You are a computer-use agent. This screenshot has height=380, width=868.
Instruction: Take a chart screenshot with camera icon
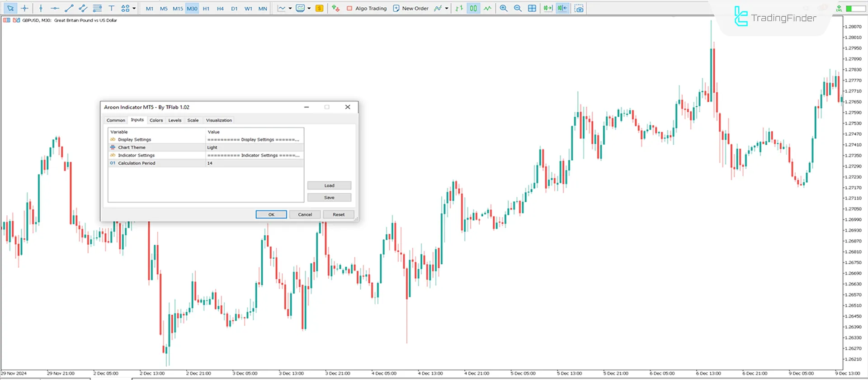(x=579, y=8)
